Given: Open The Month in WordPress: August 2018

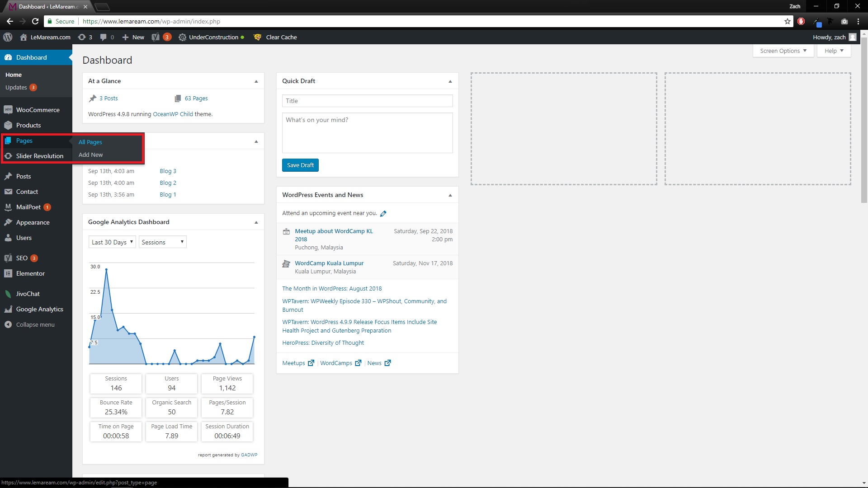Looking at the screenshot, I should pyautogui.click(x=332, y=288).
